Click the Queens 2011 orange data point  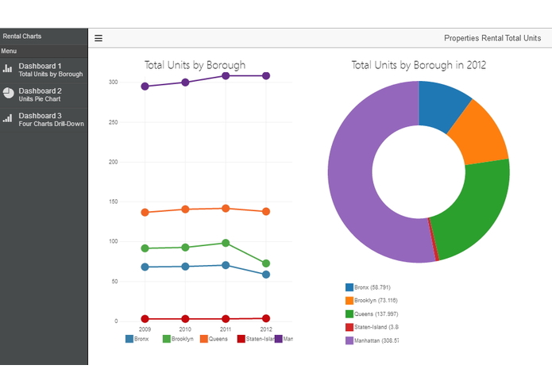coord(226,209)
